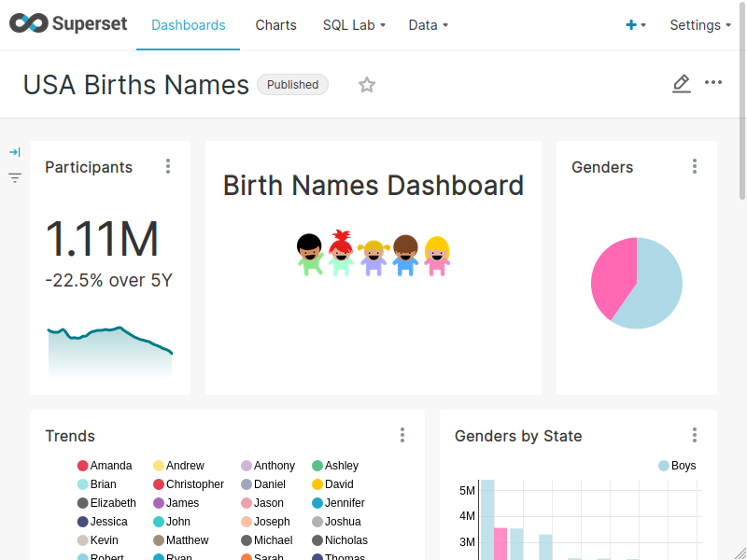
Task: Click the edit dashboard pencil icon
Action: pos(681,84)
